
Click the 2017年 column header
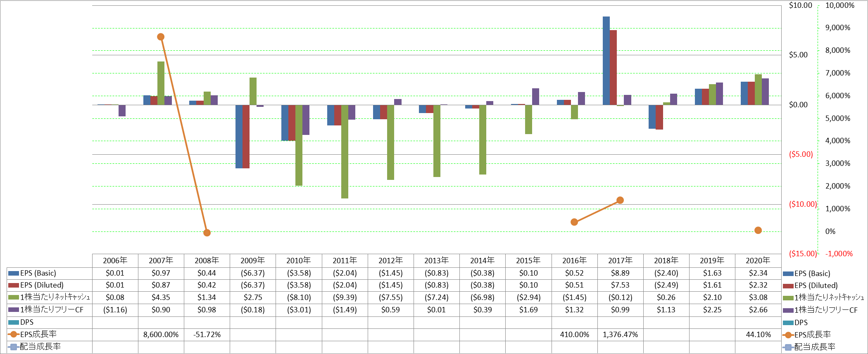(x=620, y=261)
